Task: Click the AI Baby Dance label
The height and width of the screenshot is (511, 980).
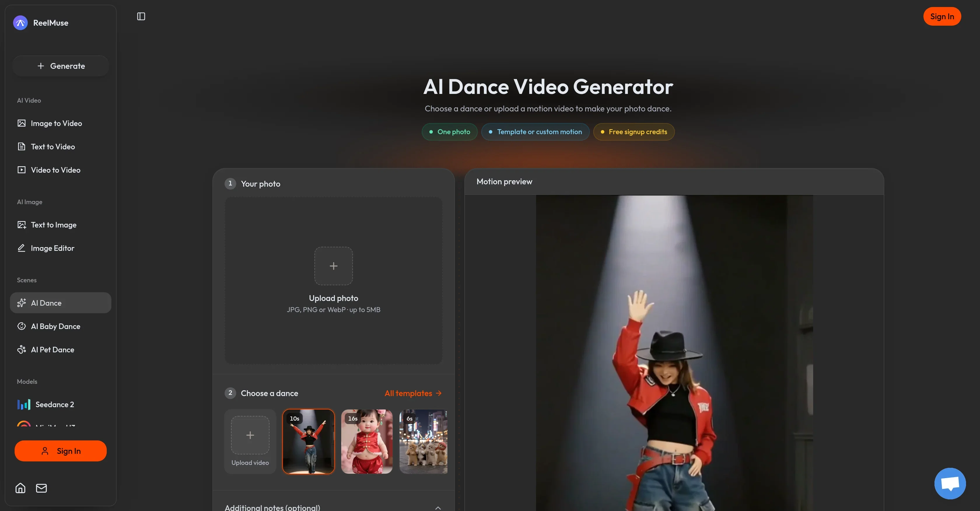Action: 55,326
